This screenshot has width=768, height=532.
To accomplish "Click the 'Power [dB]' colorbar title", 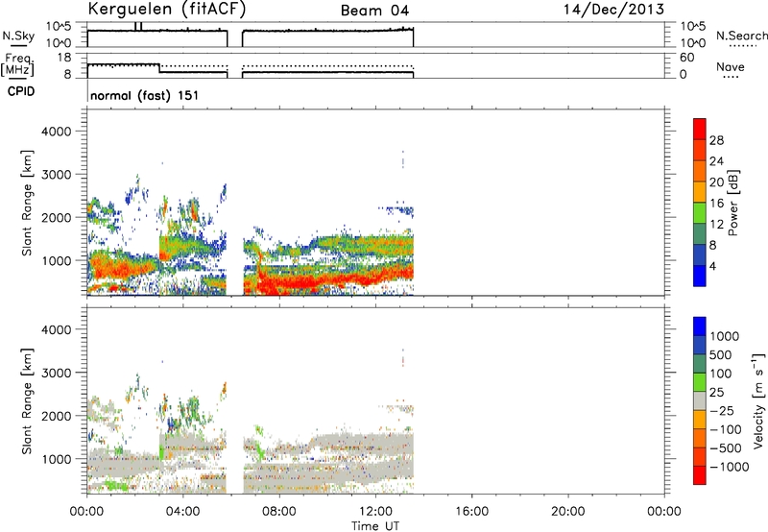I will click(x=732, y=203).
